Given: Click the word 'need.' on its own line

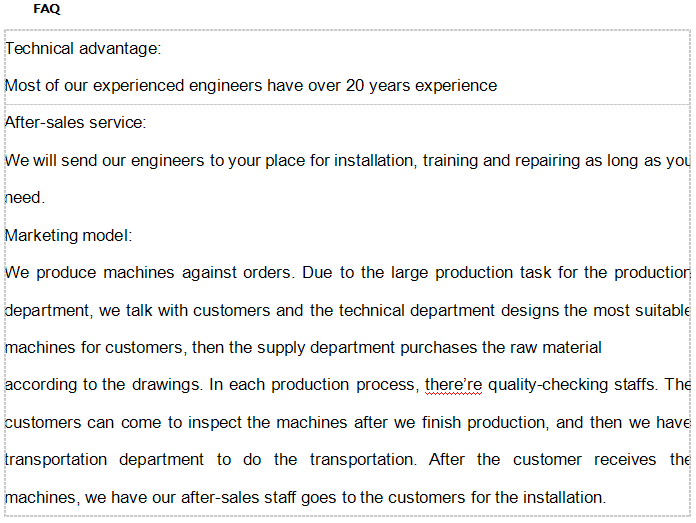Looking at the screenshot, I should click(25, 198).
